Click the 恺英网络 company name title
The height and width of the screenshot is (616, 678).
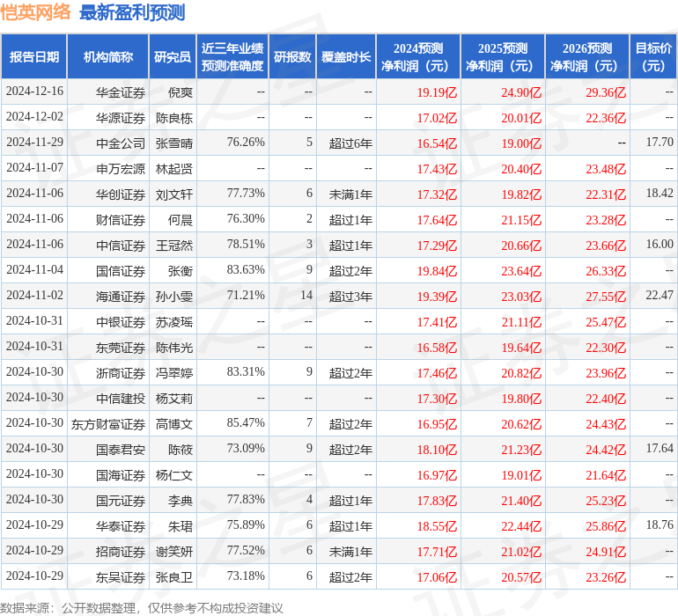35,12
